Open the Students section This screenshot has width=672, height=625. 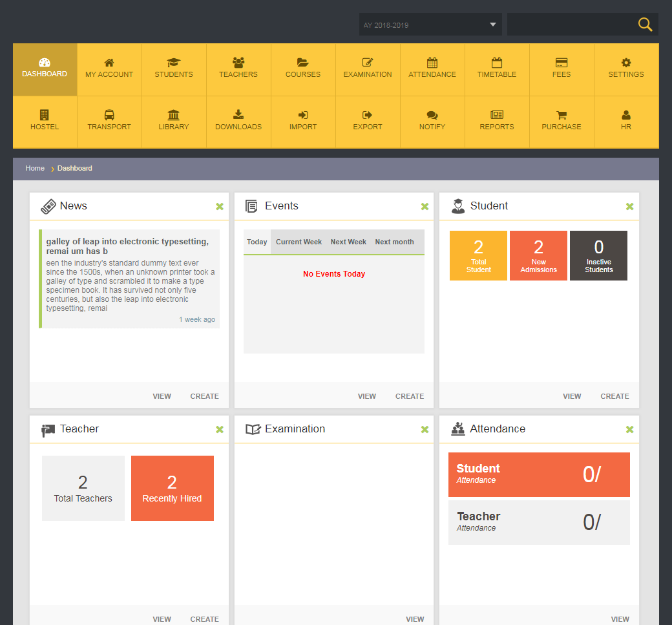click(x=173, y=69)
